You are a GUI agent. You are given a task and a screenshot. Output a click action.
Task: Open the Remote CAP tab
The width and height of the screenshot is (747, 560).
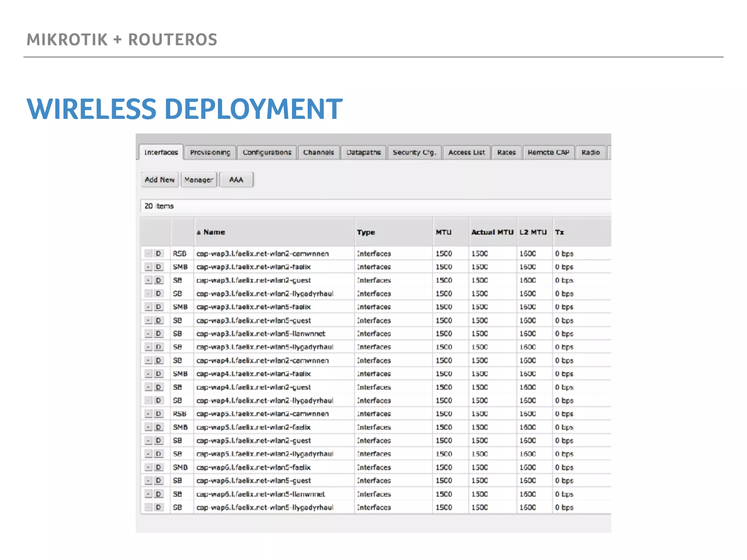pyautogui.click(x=549, y=152)
